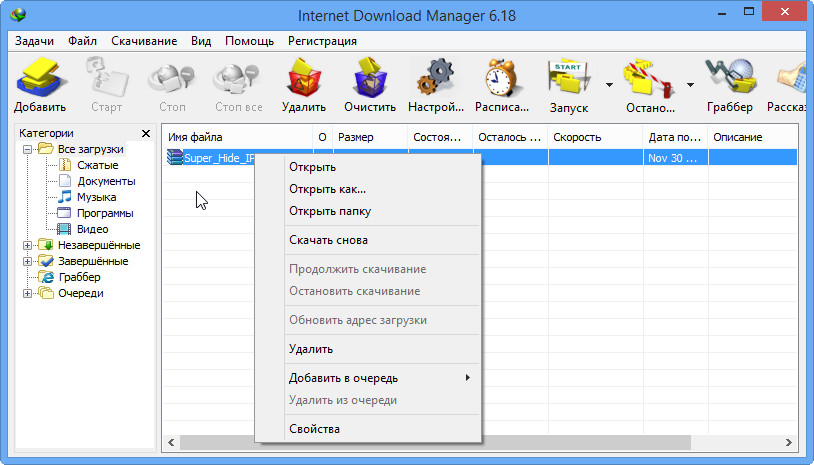The image size is (814, 465).
Task: Open the Задачи menu
Action: (34, 41)
